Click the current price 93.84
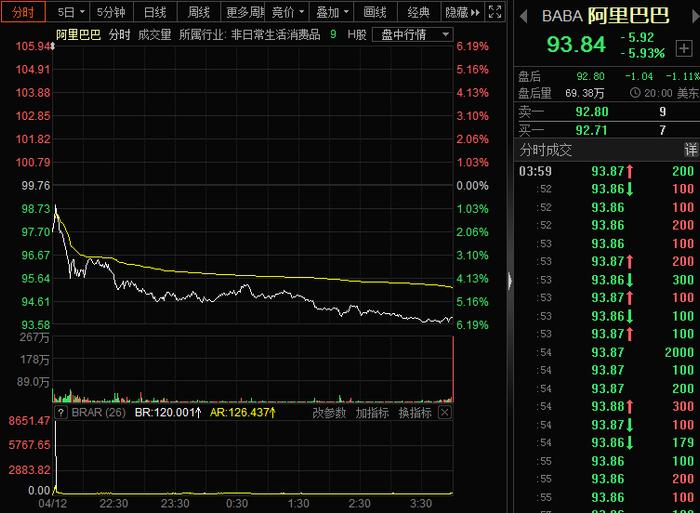The image size is (700, 513). 576,44
